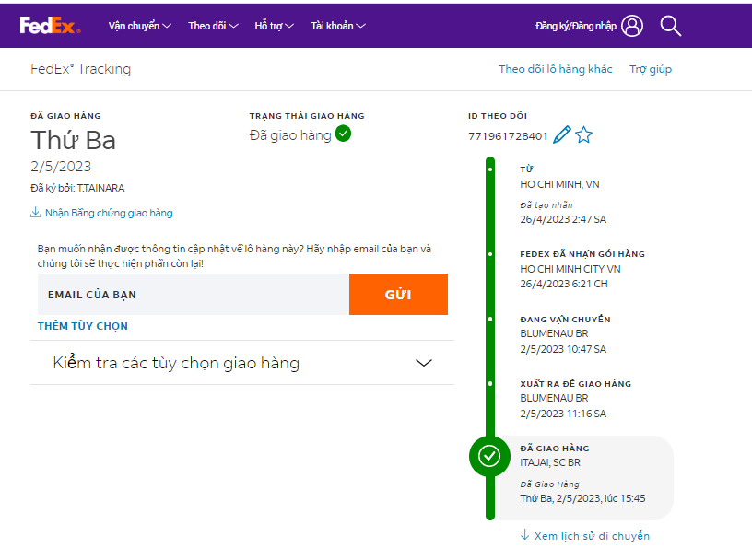Toggle the star favorite icon for shipment
Screen dimensions: 752x560
click(x=583, y=135)
